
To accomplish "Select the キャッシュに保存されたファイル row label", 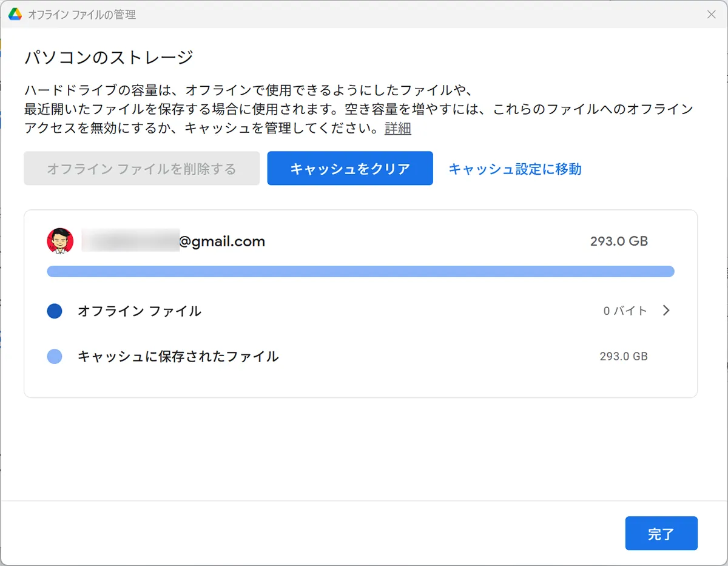I will 178,357.
